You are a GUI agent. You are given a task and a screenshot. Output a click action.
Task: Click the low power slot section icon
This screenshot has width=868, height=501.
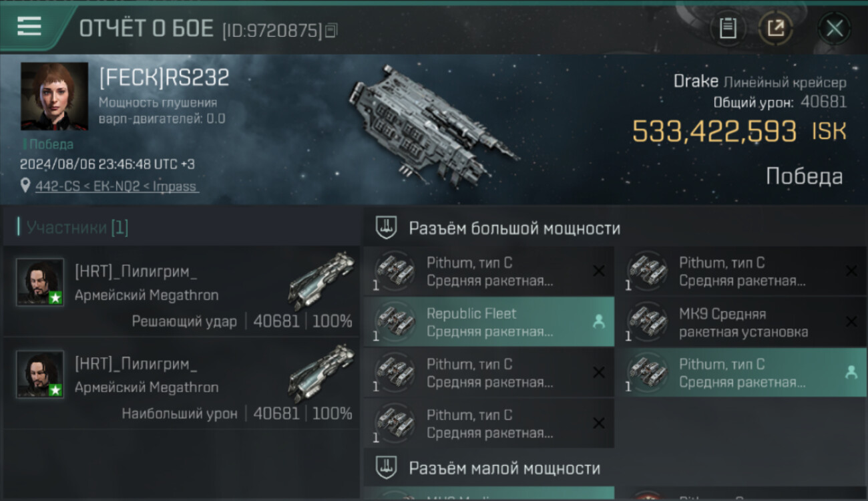point(385,468)
